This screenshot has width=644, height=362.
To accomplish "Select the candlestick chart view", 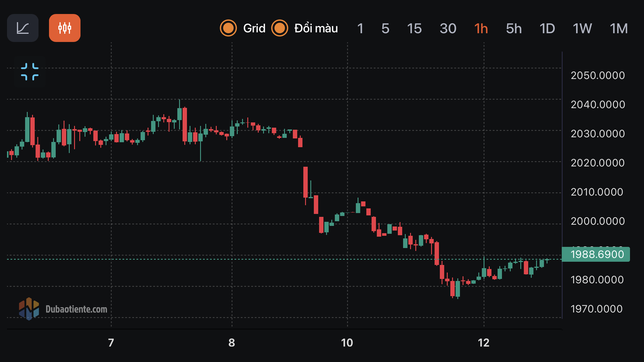I will point(65,28).
